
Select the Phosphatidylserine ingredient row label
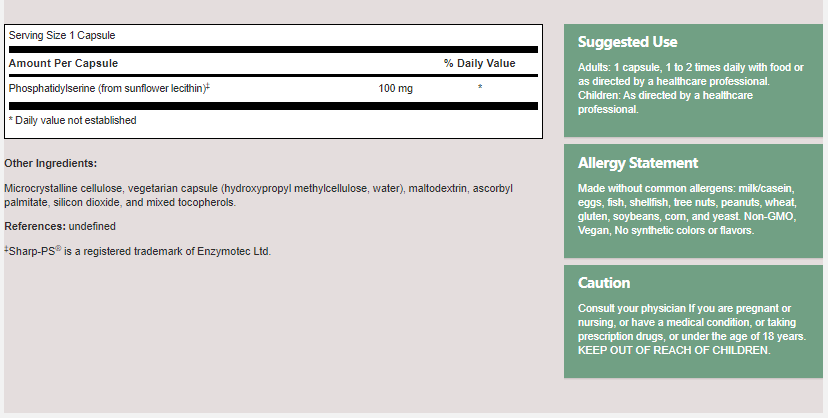tap(105, 88)
